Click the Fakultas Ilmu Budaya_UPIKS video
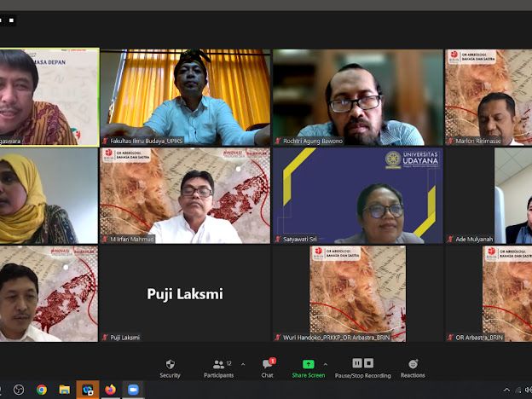The width and height of the screenshot is (532, 399). pyautogui.click(x=185, y=97)
